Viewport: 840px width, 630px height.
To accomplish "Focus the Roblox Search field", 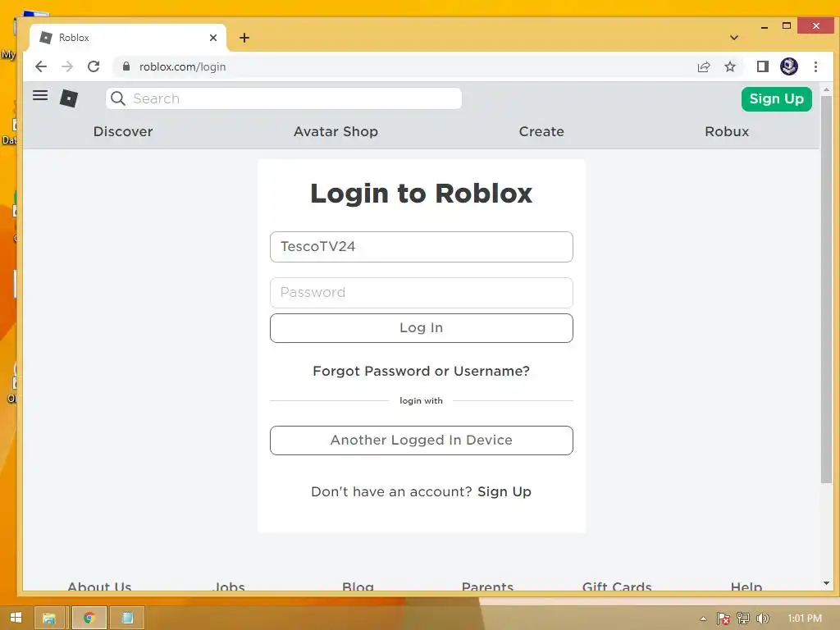I will point(284,98).
